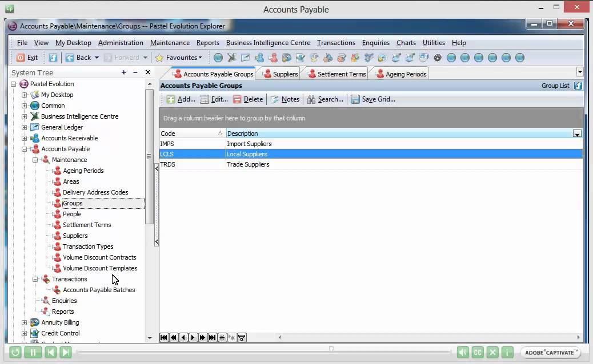Switch to the Settlement Terms tab
The image size is (593, 364).
(336, 74)
